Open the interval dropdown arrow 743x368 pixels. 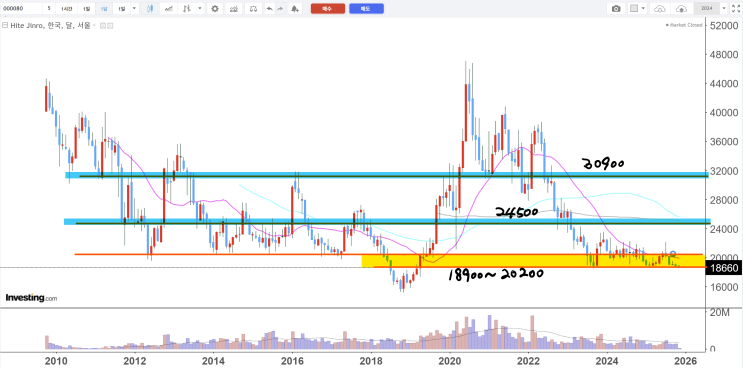coord(135,9)
